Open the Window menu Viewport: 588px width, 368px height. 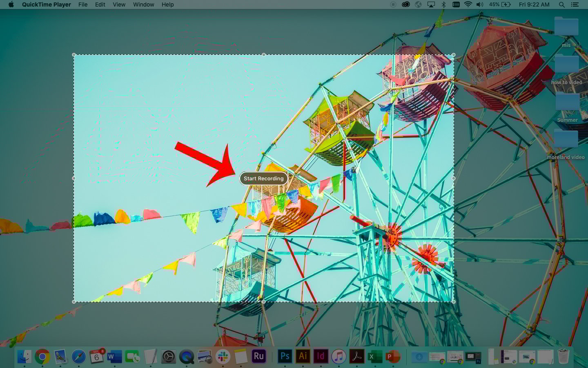[x=143, y=4]
